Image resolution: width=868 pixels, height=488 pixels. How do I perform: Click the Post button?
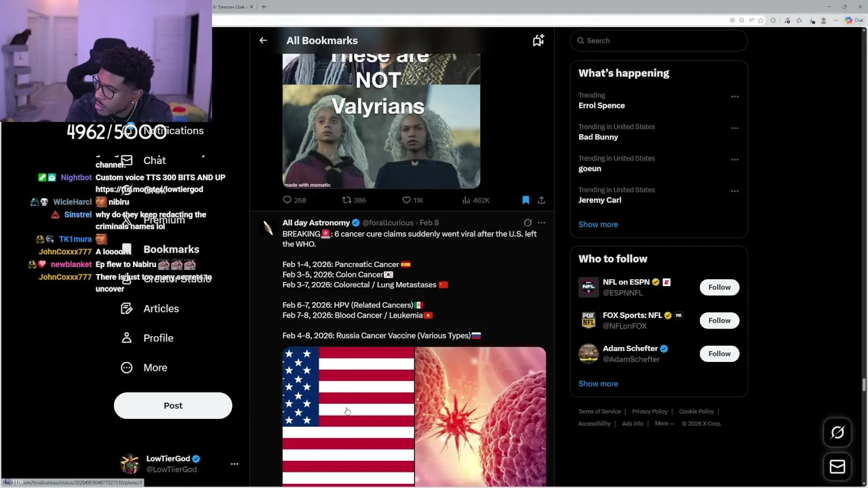(173, 405)
